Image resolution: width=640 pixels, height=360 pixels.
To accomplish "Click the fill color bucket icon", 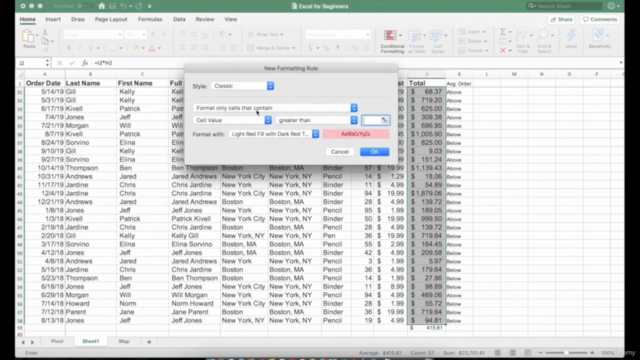I will pyautogui.click(x=136, y=48).
